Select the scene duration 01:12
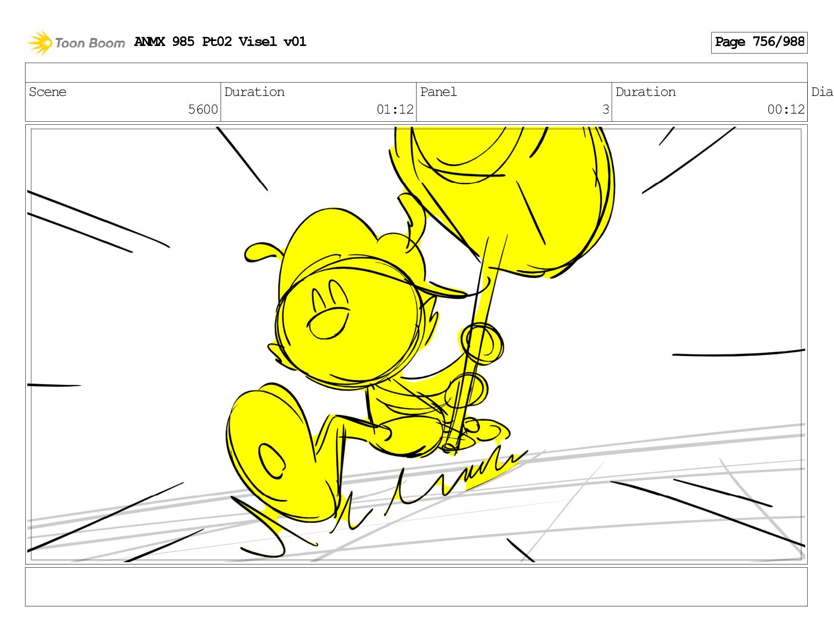The width and height of the screenshot is (834, 644). [395, 110]
